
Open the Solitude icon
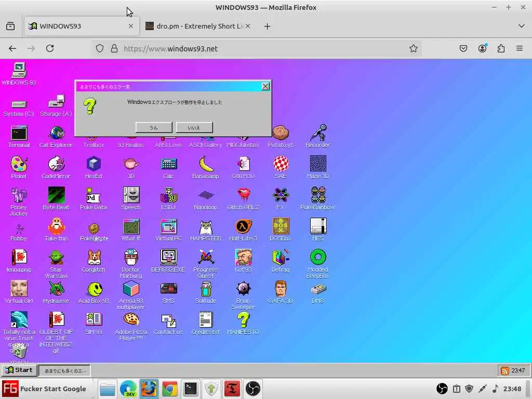206,292
